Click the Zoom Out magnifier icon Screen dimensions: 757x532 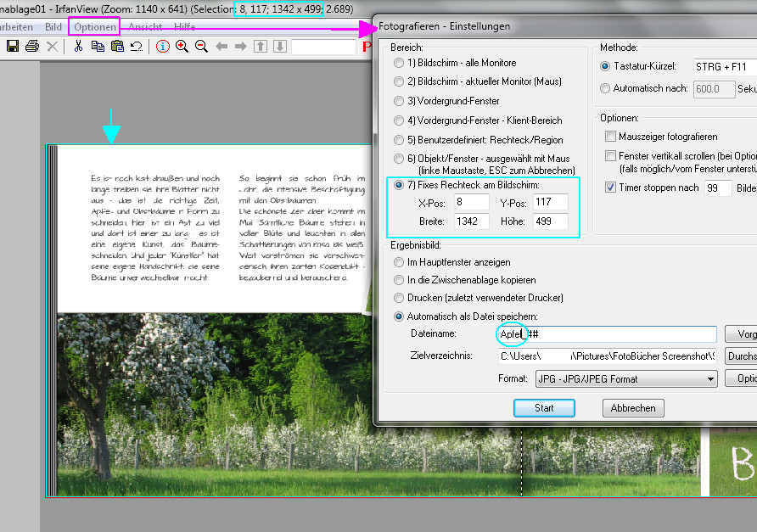coord(201,47)
